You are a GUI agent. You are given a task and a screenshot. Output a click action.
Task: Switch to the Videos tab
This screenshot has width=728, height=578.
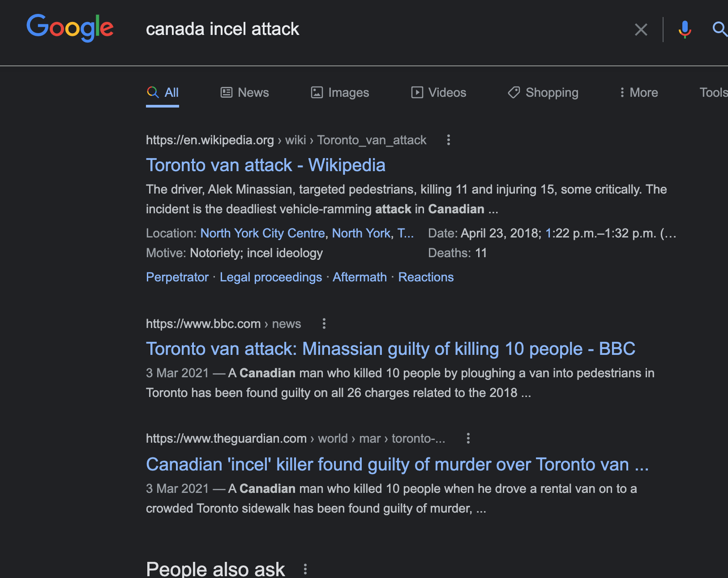pos(439,92)
